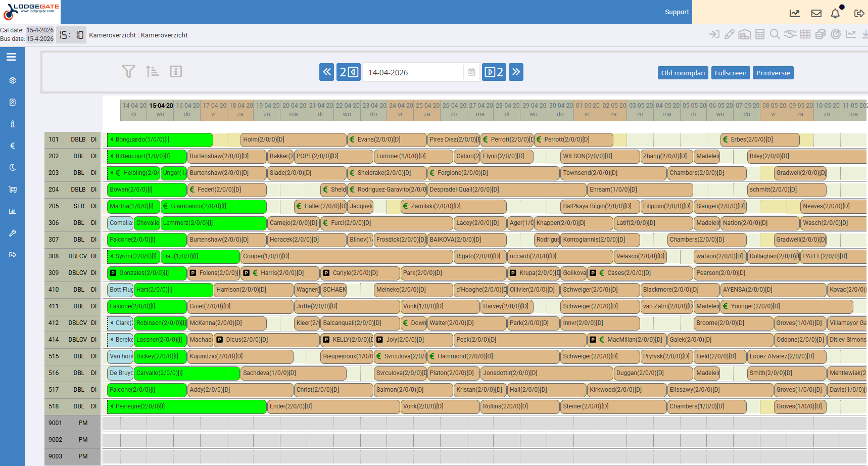Click the sort order icon
Screen dimensions: 868x466
tap(152, 72)
